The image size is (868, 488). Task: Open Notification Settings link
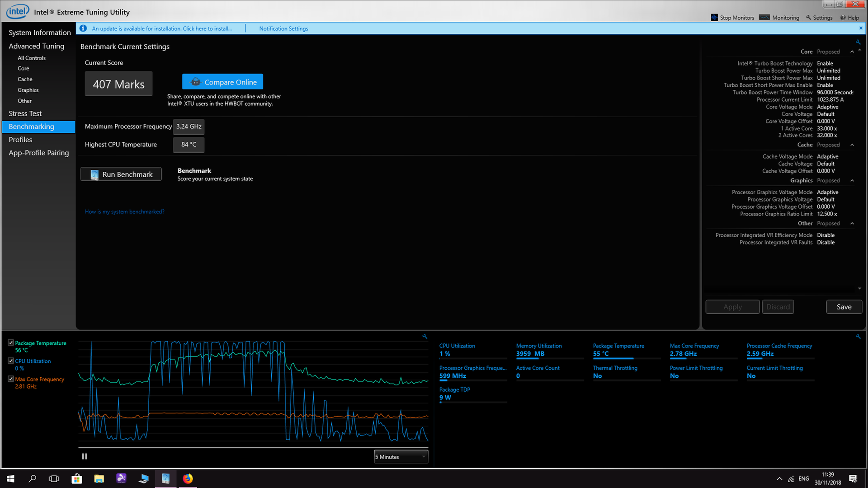(283, 28)
